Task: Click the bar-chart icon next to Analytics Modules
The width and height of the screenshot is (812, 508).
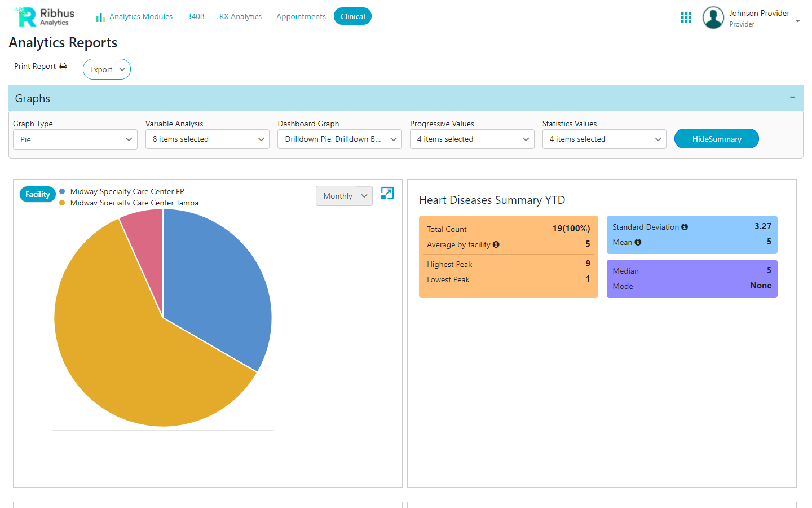Action: pos(100,17)
